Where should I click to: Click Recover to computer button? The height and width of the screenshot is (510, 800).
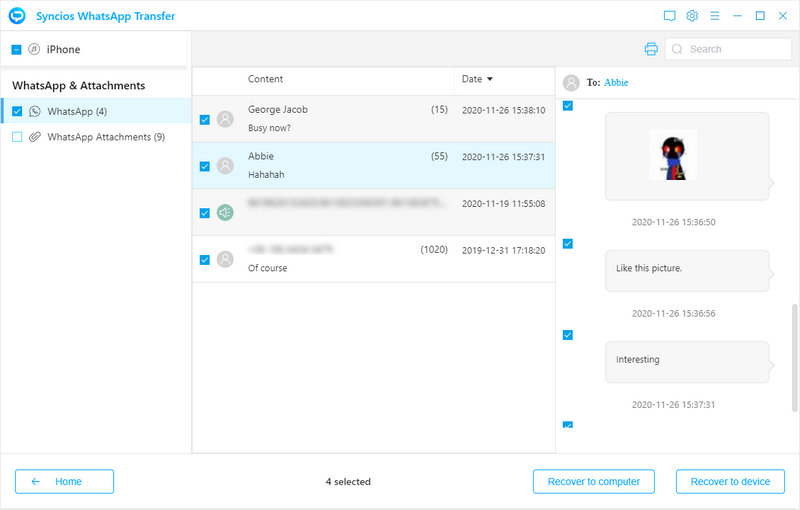pos(593,481)
